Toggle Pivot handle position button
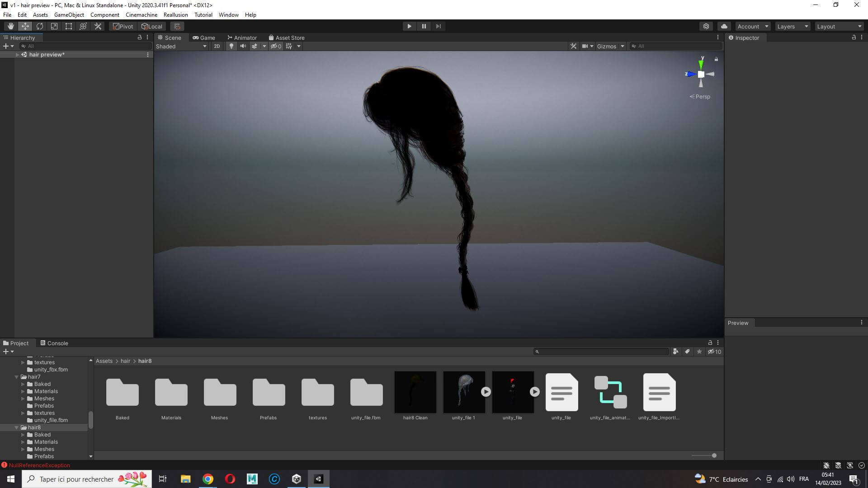The height and width of the screenshot is (488, 868). click(x=123, y=26)
